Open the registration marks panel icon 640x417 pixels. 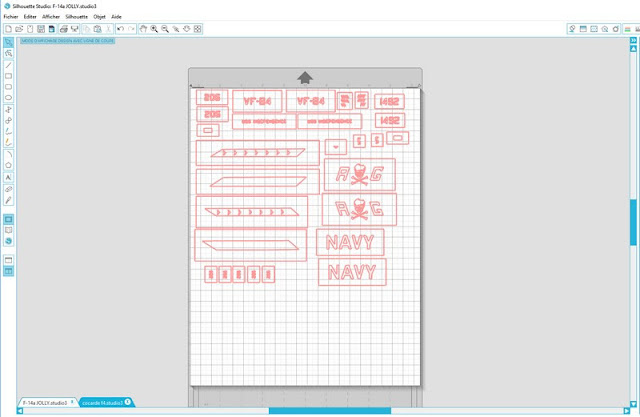[x=594, y=29]
